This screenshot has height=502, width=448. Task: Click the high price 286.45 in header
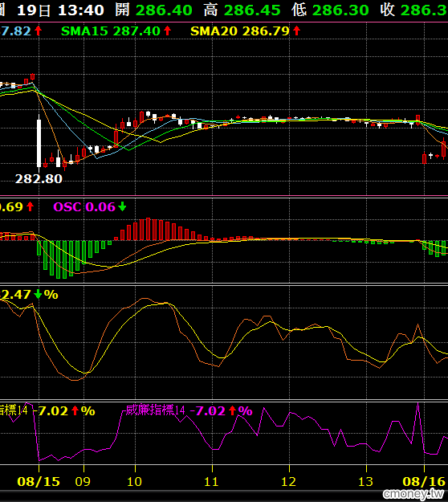pos(252,10)
